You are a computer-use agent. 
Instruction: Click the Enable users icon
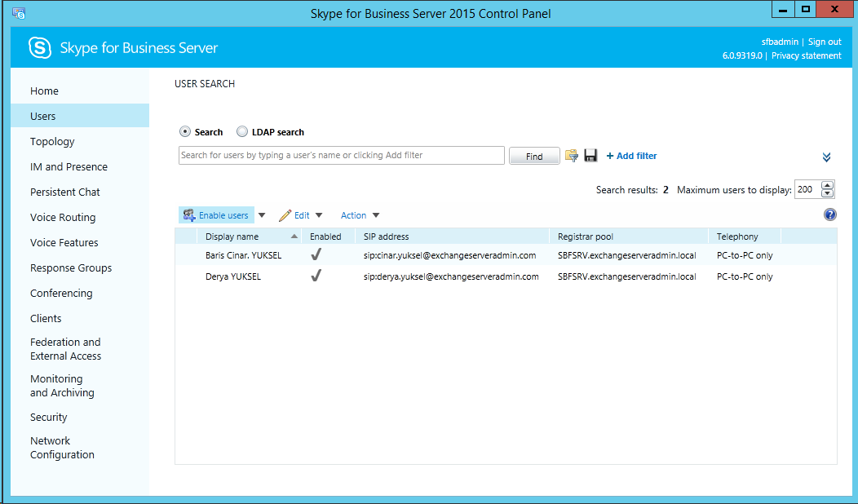[189, 215]
